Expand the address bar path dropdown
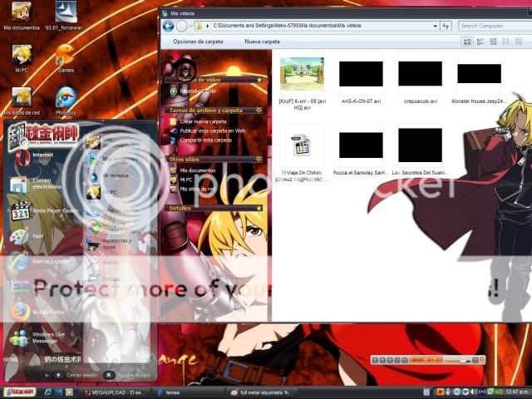532x399 pixels. pos(435,26)
